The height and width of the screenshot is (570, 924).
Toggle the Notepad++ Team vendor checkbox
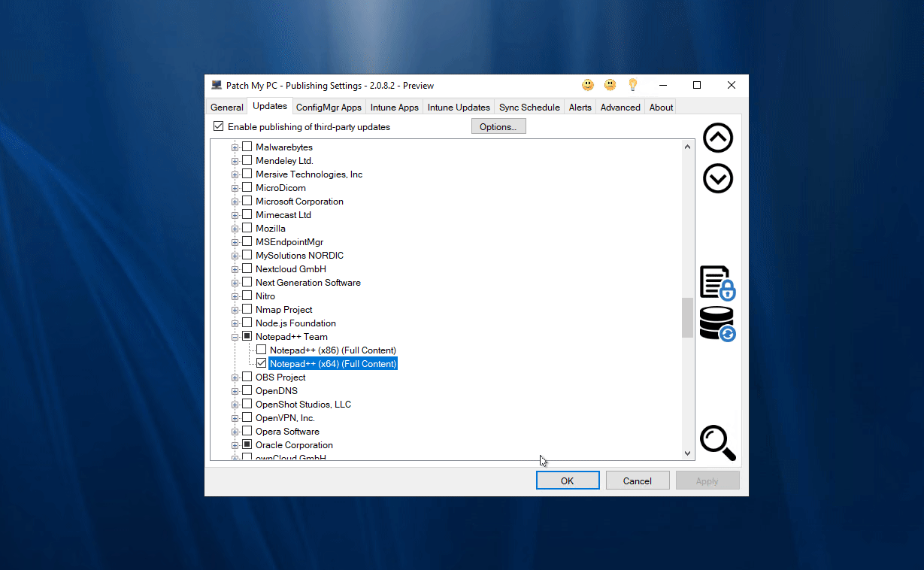click(247, 336)
